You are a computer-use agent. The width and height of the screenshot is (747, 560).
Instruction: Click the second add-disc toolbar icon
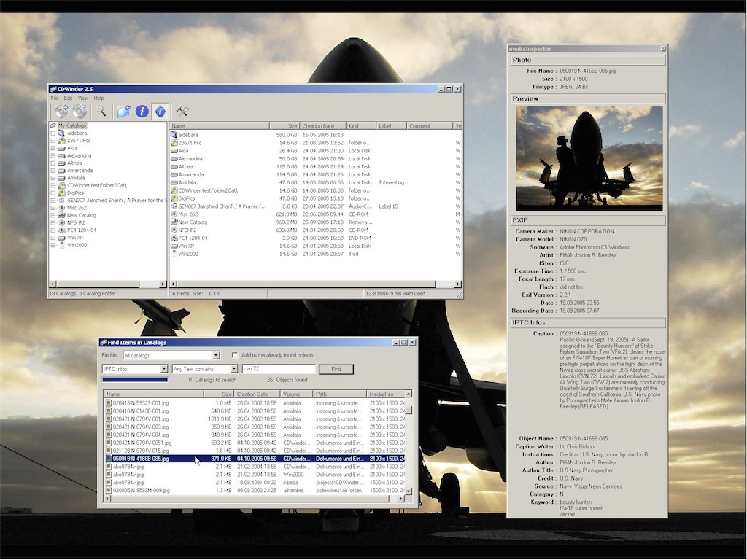80,111
